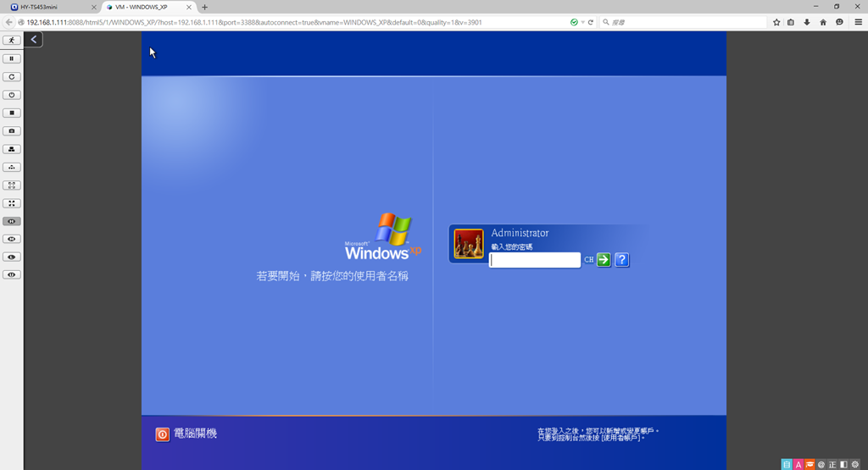Click the blue question mark hint button

621,260
